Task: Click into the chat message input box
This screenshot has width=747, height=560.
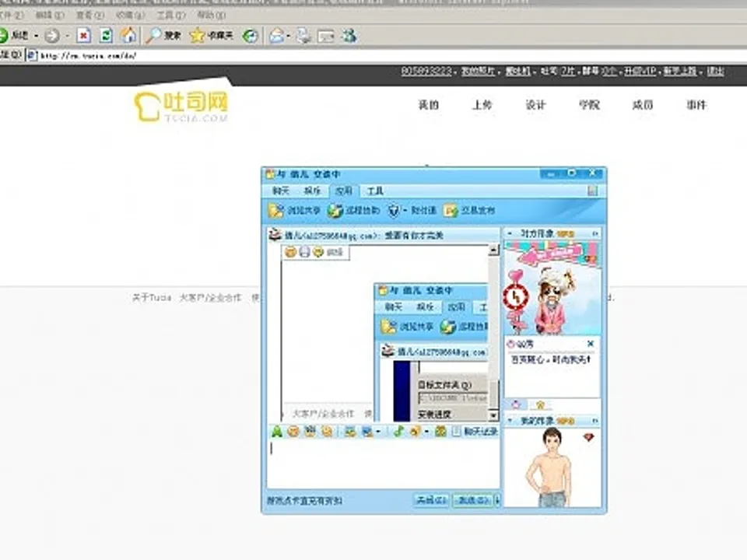Action: coord(381,463)
